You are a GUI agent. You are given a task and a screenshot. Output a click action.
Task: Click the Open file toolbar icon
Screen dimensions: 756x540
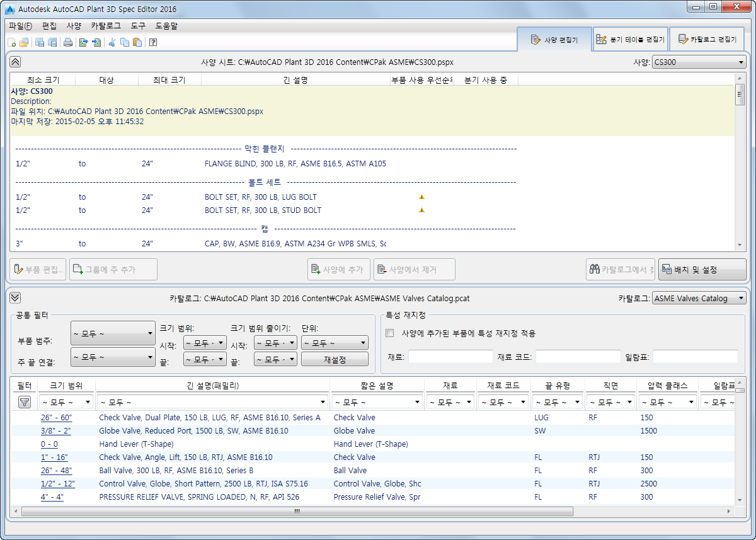coord(24,43)
